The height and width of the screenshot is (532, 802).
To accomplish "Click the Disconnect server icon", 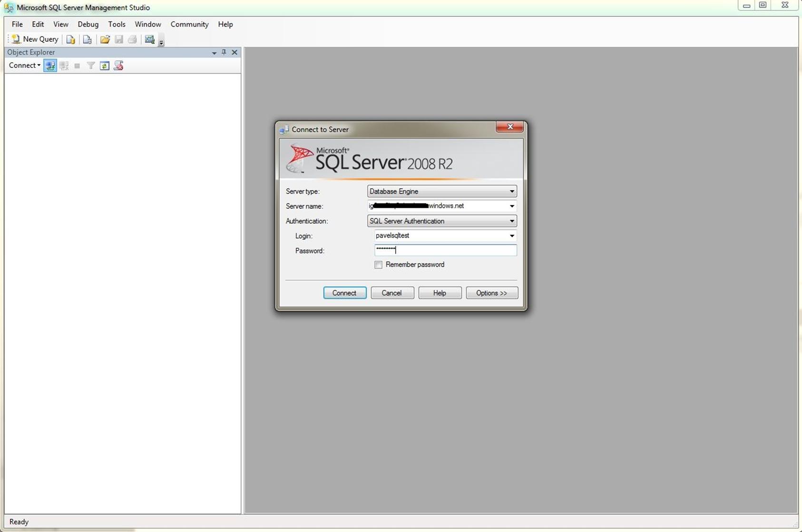I will (x=64, y=66).
